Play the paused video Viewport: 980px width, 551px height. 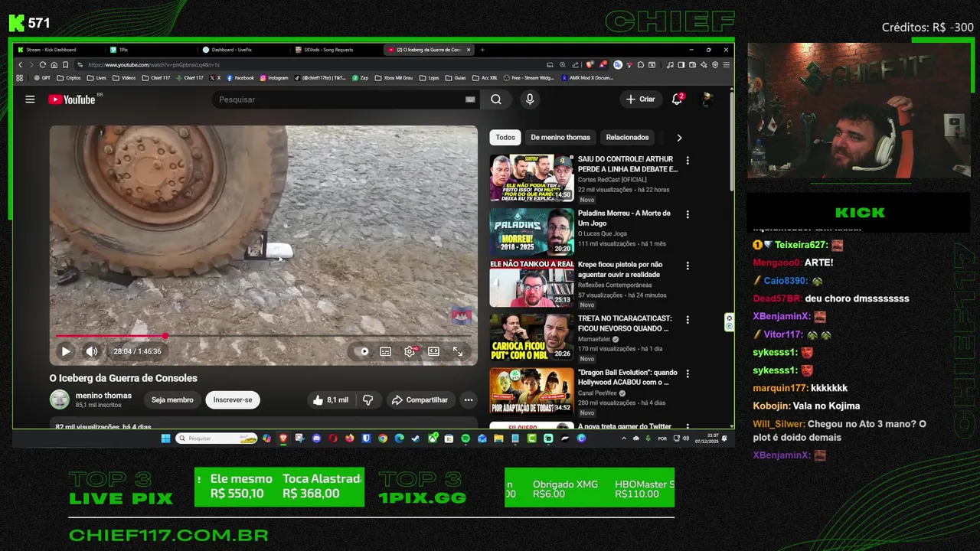pyautogui.click(x=66, y=351)
